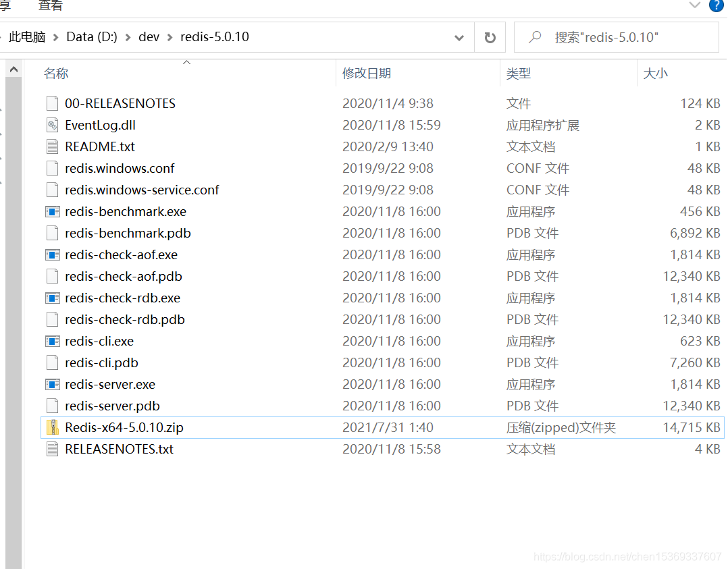
Task: Navigate to dev folder in breadcrumb
Action: click(149, 37)
